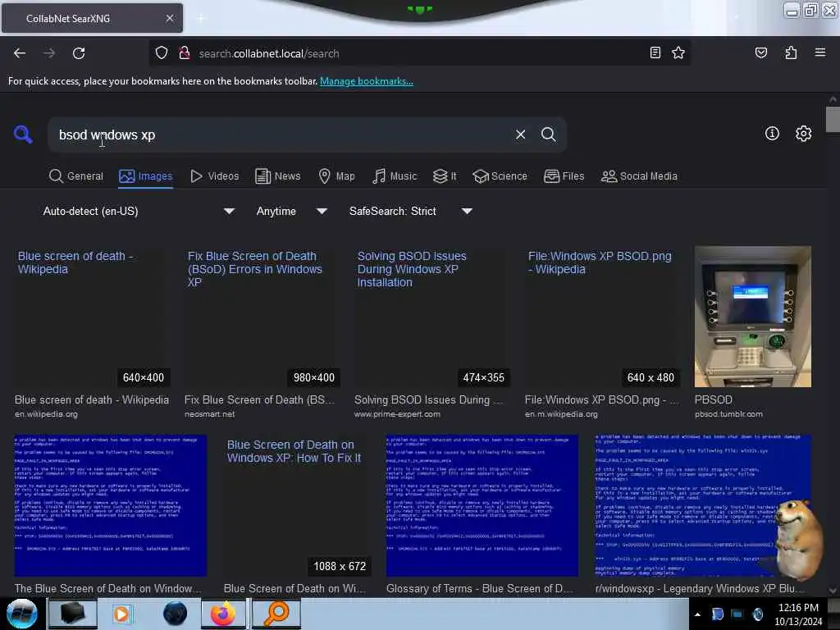Click the neosmart.net source text

coord(209,413)
